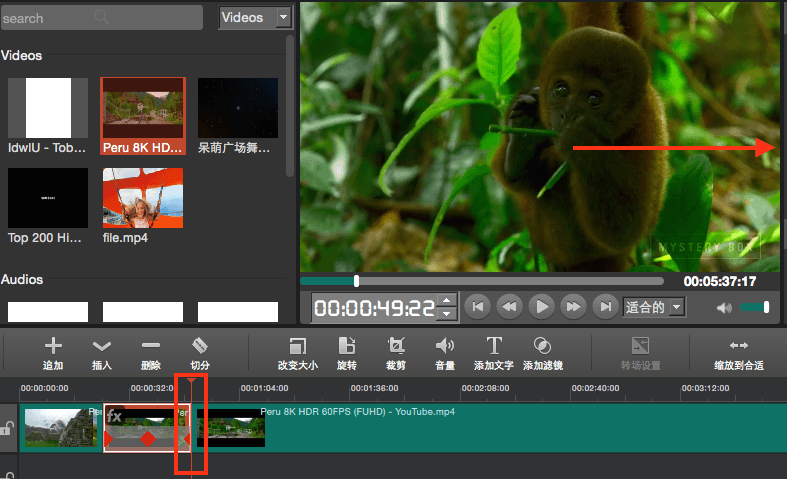Screen dimensions: 787x479
Task: Click the media library vertical scrollbar
Action: (290, 106)
